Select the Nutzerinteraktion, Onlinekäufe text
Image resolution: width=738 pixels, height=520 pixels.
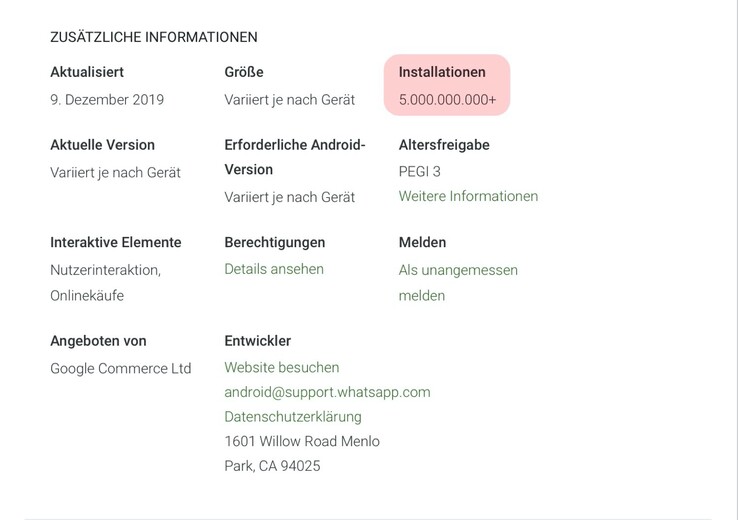click(x=105, y=282)
